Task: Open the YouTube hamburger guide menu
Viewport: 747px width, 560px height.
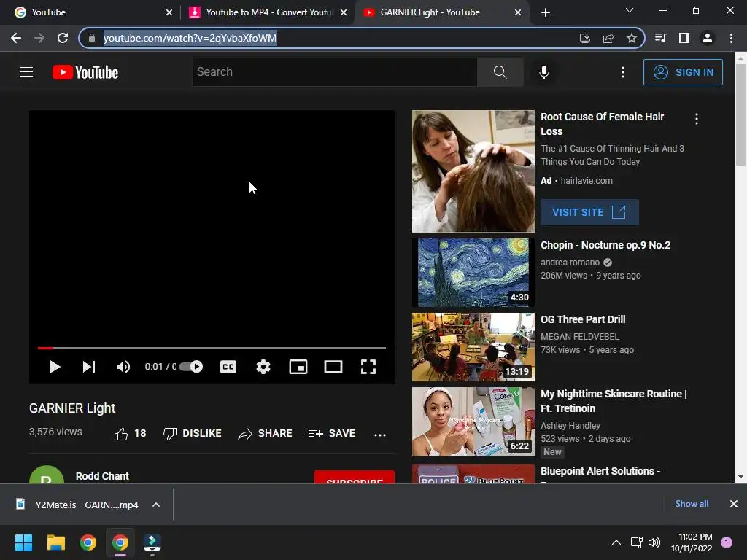Action: [x=26, y=72]
